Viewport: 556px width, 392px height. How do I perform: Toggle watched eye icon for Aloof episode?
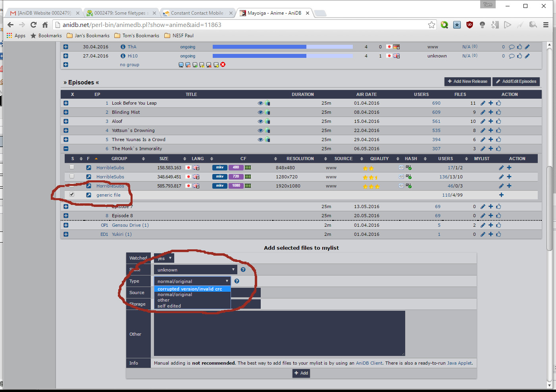pyautogui.click(x=260, y=121)
